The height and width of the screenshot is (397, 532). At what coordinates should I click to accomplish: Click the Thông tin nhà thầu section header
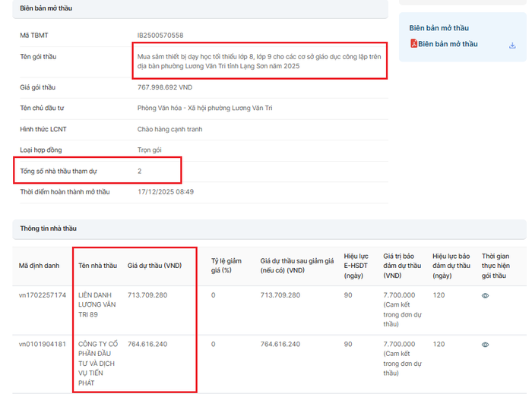[48, 228]
